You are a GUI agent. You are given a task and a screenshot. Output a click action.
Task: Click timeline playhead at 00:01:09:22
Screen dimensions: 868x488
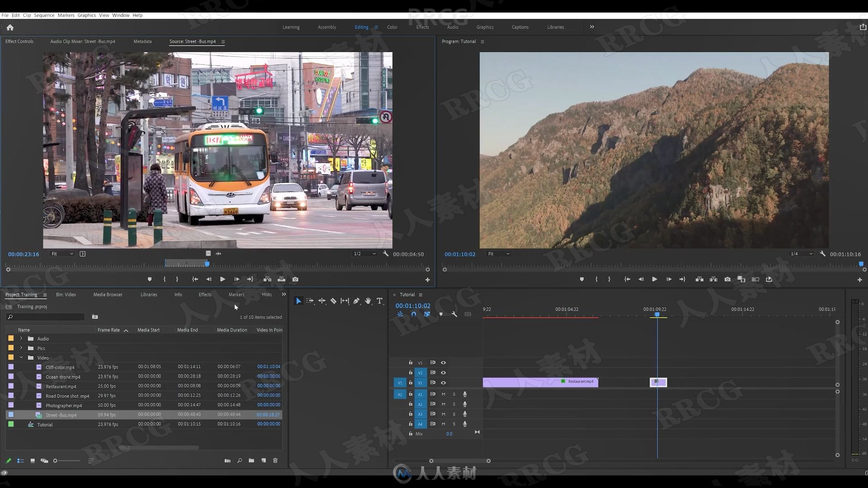tap(657, 314)
